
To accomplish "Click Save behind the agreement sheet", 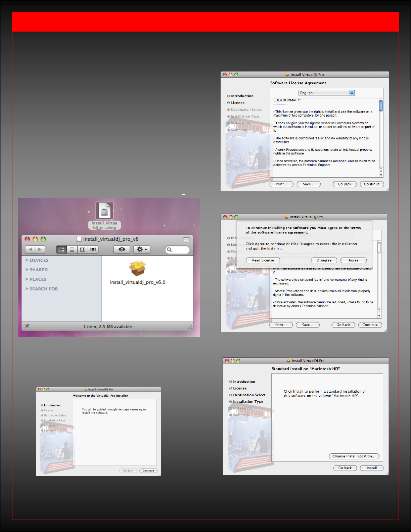I will click(x=308, y=325).
